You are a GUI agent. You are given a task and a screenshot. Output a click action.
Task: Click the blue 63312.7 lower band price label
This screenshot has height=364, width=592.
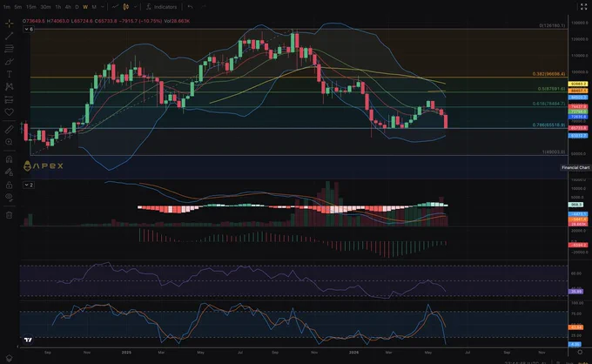pos(578,135)
